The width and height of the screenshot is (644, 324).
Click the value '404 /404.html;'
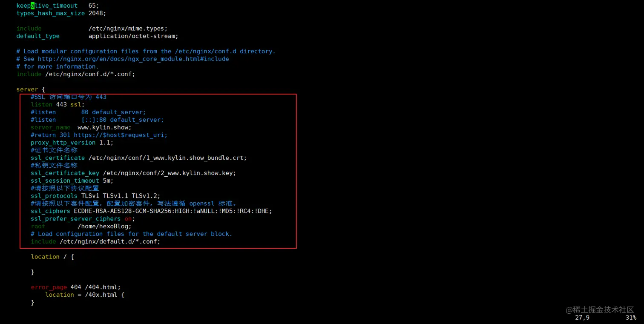click(95, 287)
